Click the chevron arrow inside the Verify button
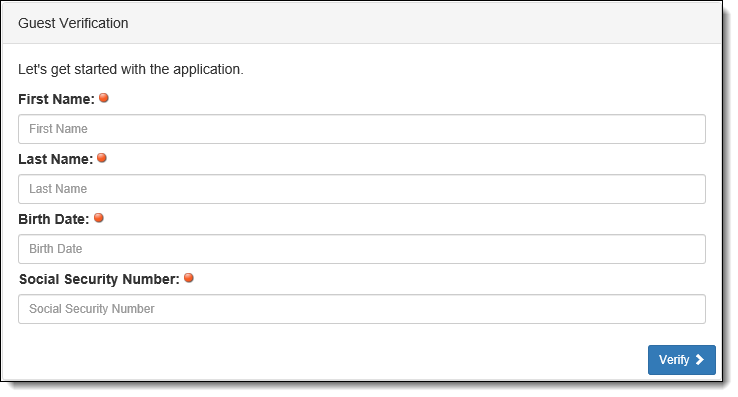Screen dimensions: 738x397 tap(700, 359)
